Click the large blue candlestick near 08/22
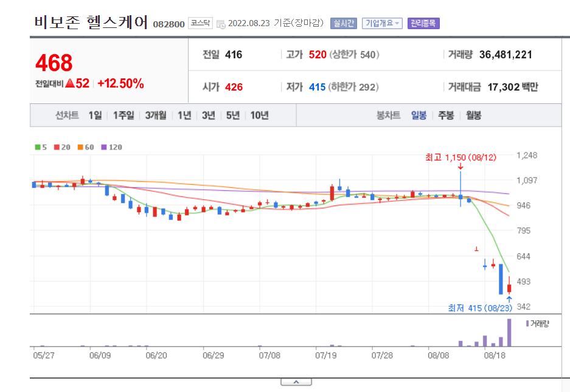The image size is (570, 392). (501, 279)
